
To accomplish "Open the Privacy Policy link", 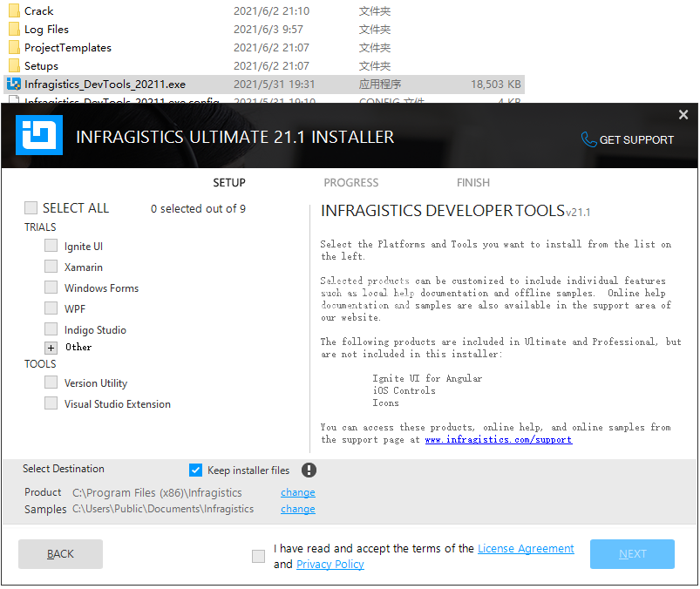I will [x=330, y=564].
